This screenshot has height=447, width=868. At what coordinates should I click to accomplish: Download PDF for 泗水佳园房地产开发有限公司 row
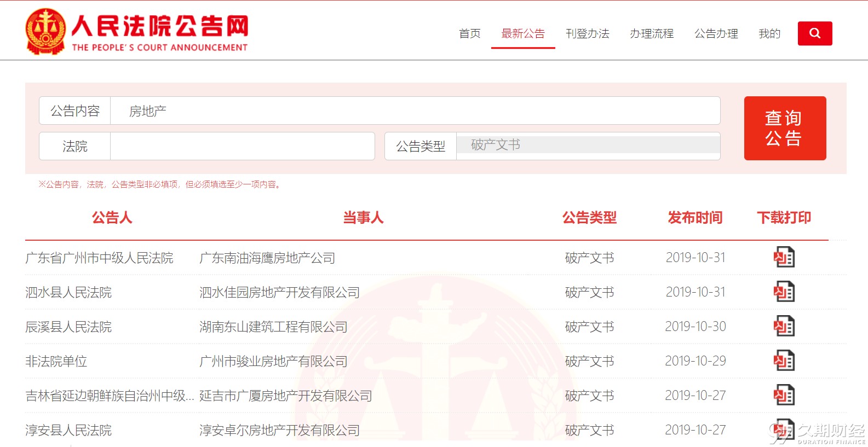[784, 292]
